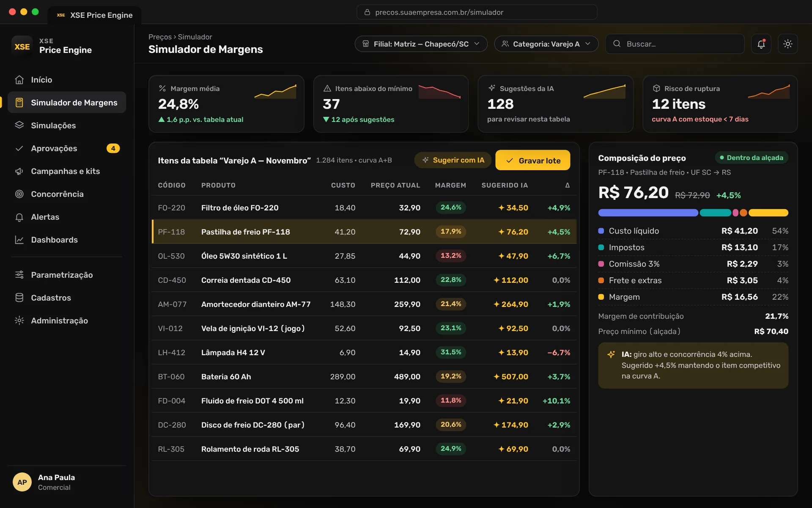Click the people icon in Categoria selector
Image resolution: width=812 pixels, height=508 pixels.
pyautogui.click(x=505, y=44)
